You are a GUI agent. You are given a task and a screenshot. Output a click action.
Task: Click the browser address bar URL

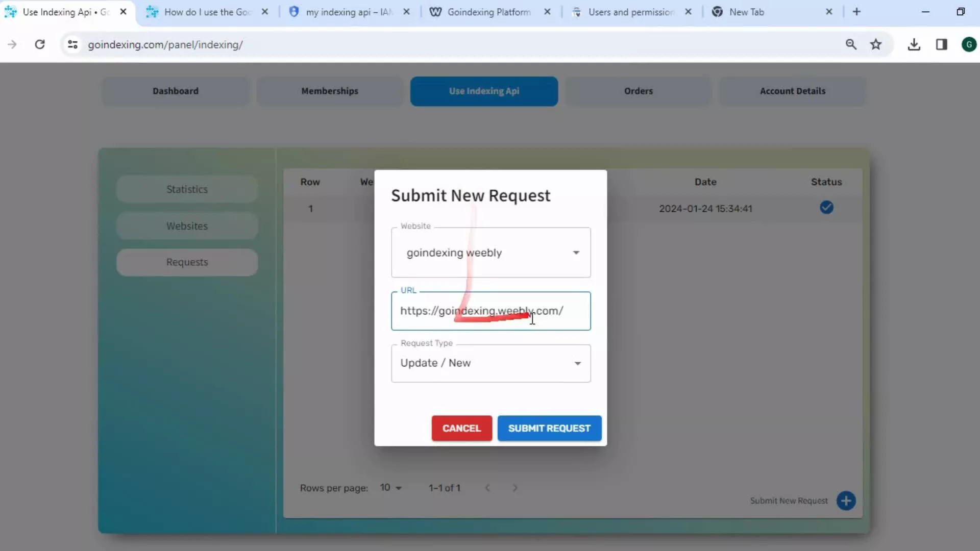(x=165, y=44)
